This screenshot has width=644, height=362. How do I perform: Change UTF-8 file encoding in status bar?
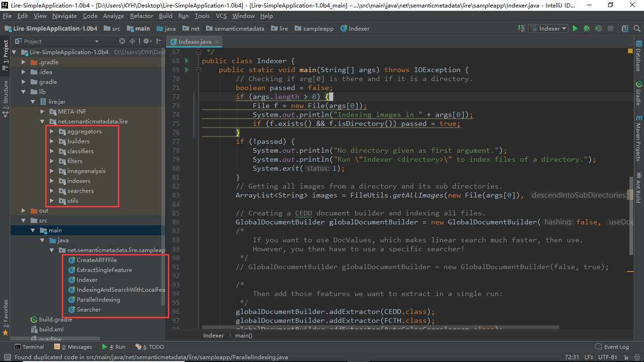[x=607, y=357]
